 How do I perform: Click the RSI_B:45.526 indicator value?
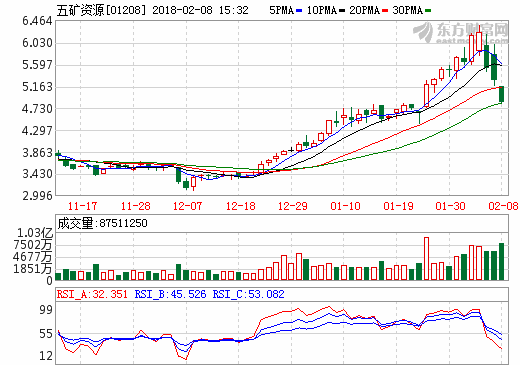[x=170, y=294]
